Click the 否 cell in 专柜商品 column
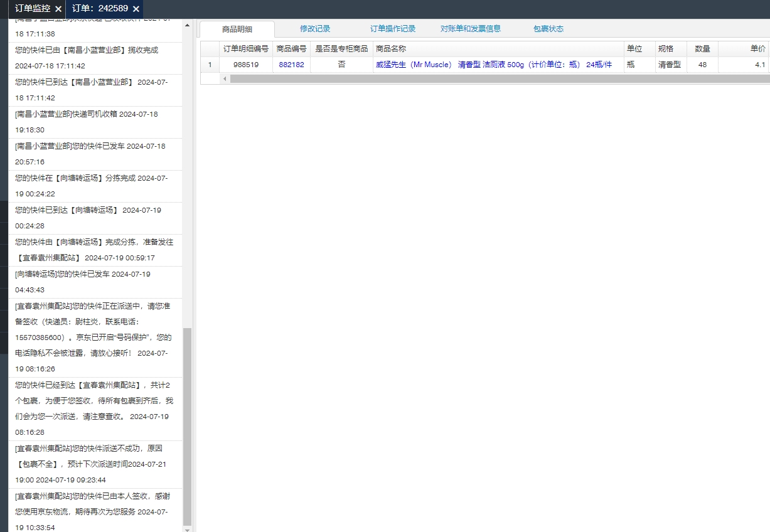This screenshot has width=770, height=532. tap(341, 65)
